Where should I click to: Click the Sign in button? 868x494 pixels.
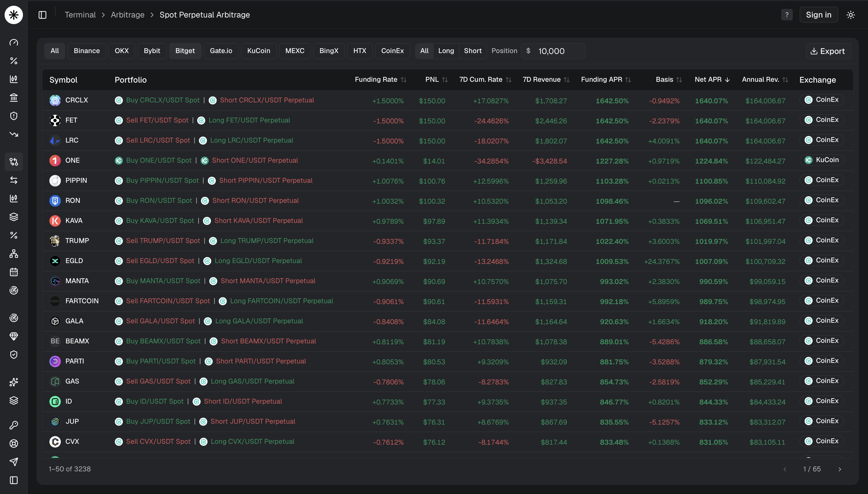point(818,15)
